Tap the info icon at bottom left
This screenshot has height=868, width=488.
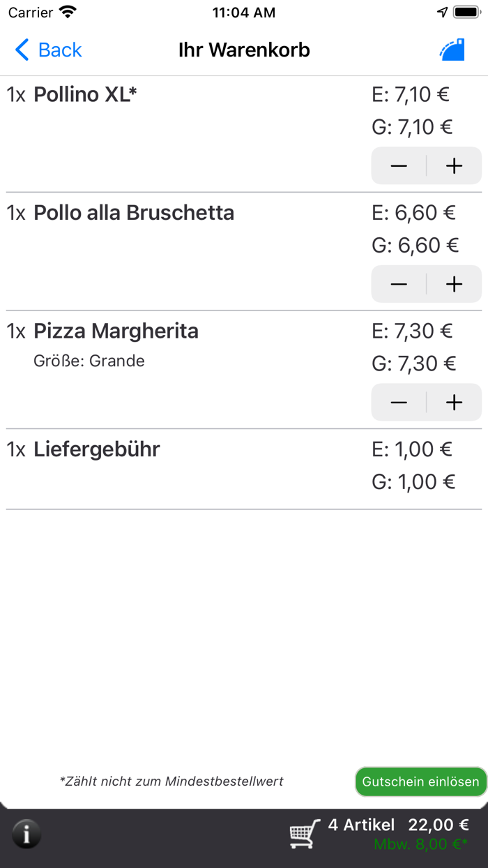point(26,835)
